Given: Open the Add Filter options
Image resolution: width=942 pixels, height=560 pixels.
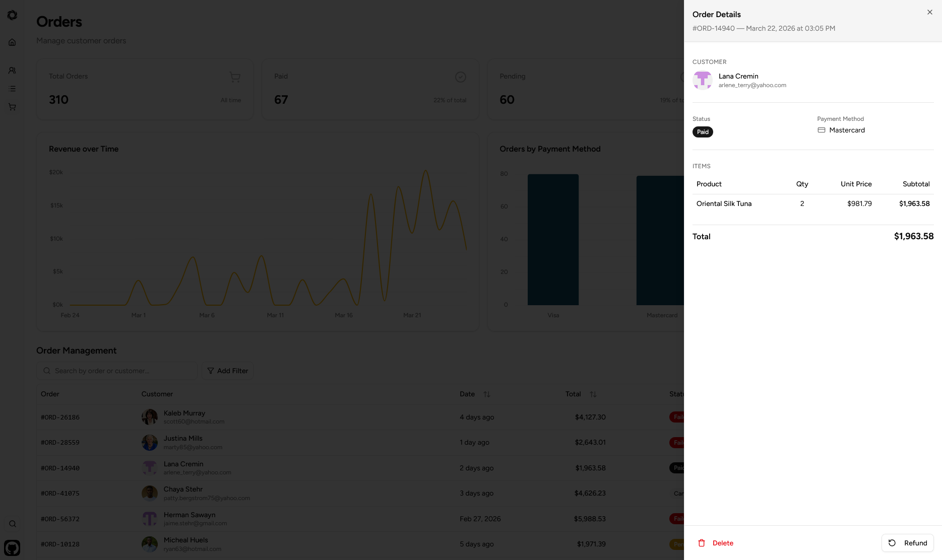Looking at the screenshot, I should (227, 371).
